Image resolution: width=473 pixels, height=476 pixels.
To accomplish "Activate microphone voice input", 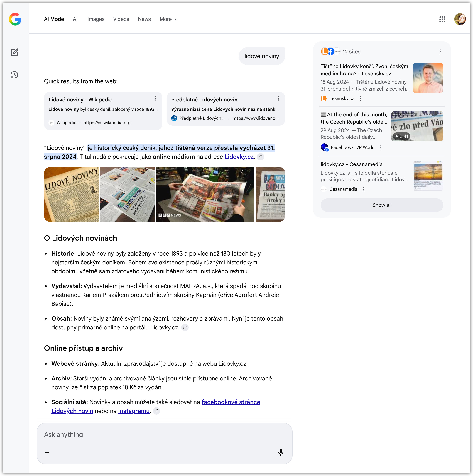I will tap(280, 452).
